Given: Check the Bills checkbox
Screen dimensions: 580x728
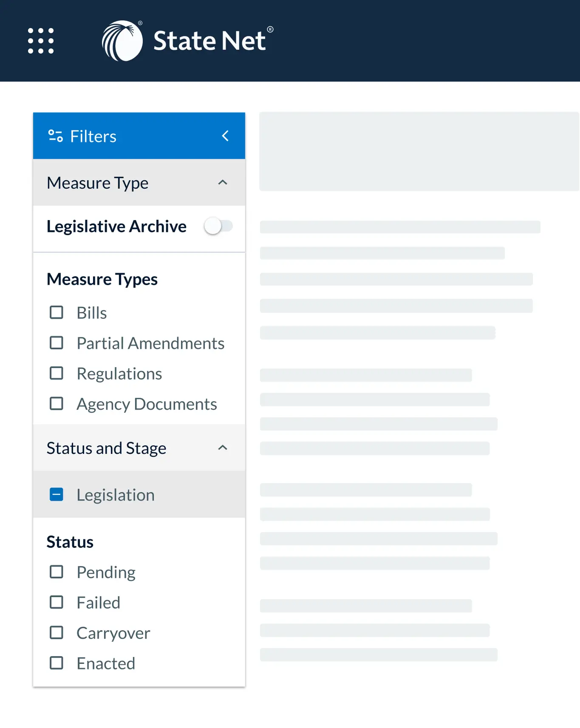Looking at the screenshot, I should [x=57, y=312].
